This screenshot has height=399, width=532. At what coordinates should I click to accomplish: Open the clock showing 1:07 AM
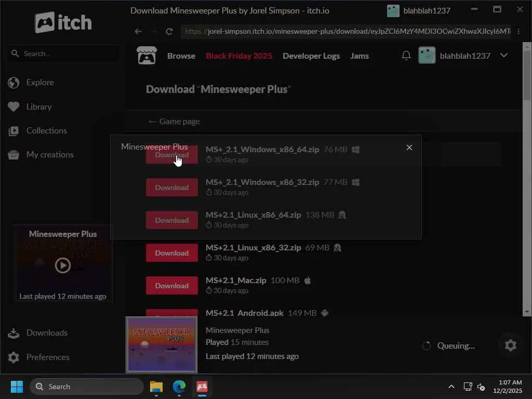click(x=508, y=387)
